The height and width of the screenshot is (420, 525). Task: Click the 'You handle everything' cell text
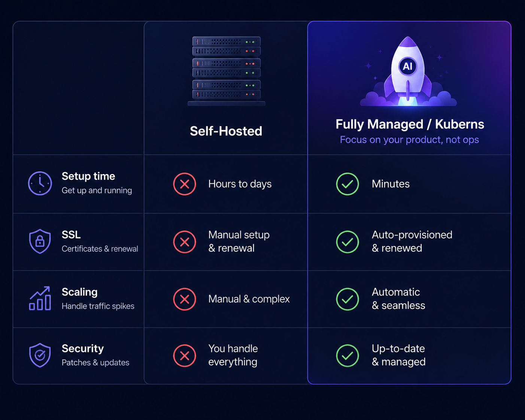(233, 355)
